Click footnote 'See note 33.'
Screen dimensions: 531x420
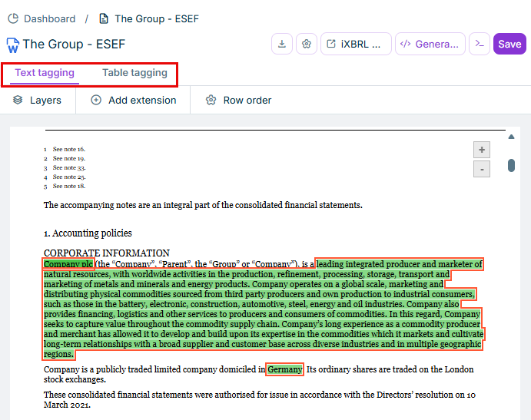(69, 167)
